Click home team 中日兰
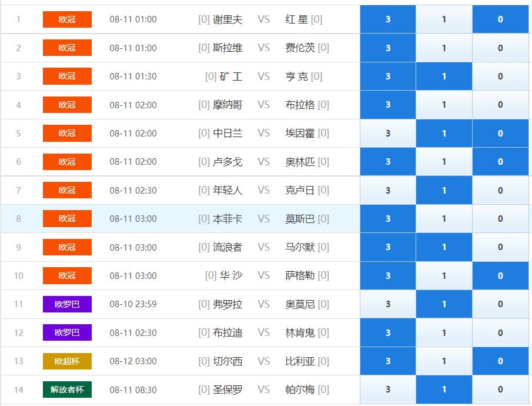This screenshot has height=406, width=532. point(227,133)
